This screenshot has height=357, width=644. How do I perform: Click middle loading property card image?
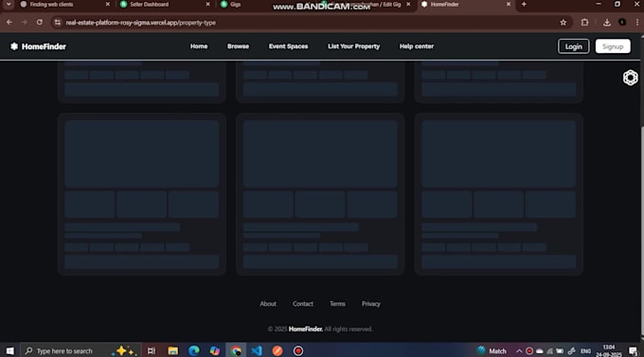pyautogui.click(x=320, y=153)
